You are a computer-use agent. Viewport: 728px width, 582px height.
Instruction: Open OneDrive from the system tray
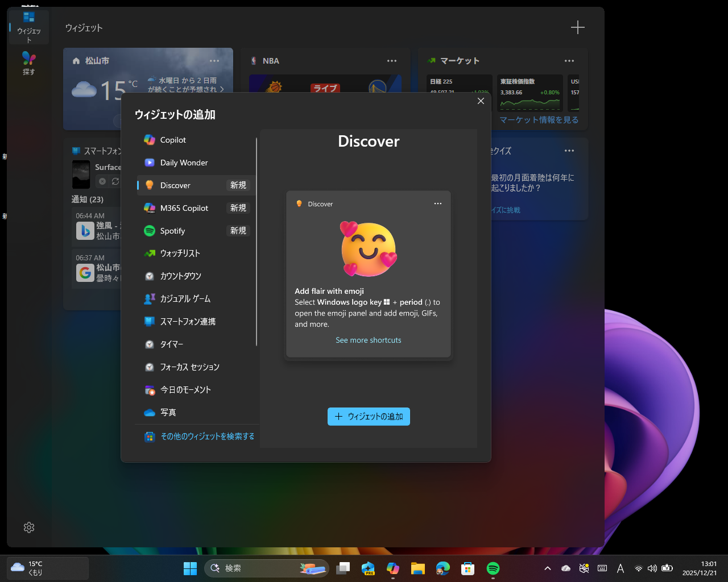565,568
